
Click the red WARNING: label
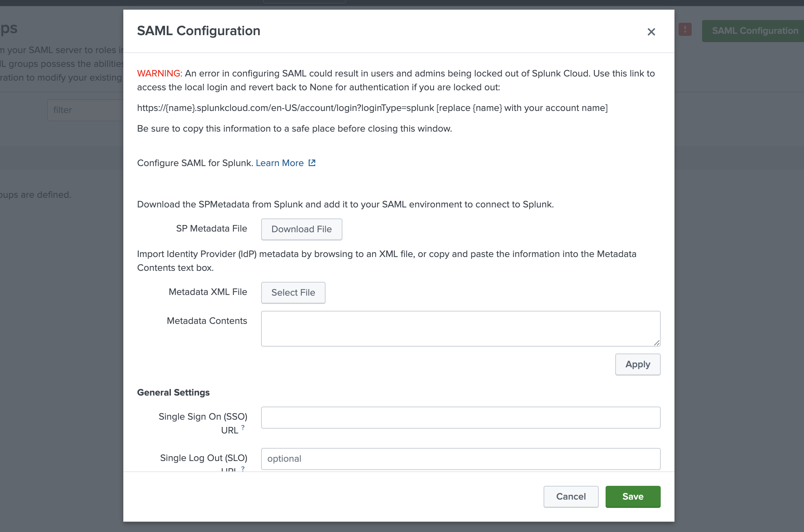(x=159, y=73)
